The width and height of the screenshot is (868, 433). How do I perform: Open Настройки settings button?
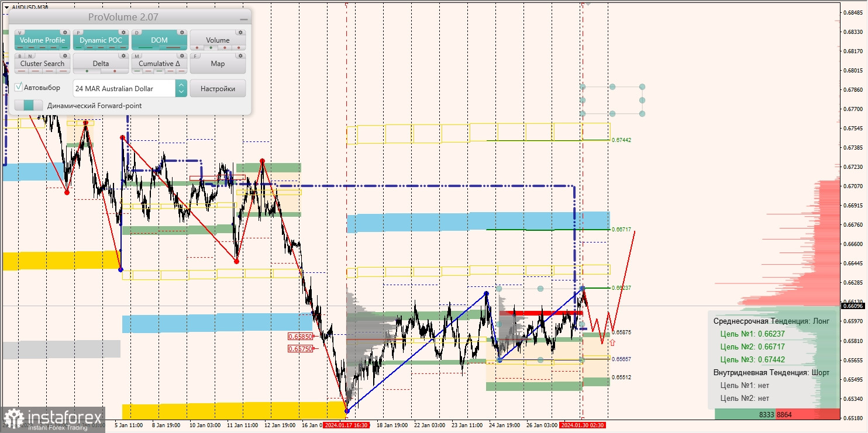coord(218,88)
